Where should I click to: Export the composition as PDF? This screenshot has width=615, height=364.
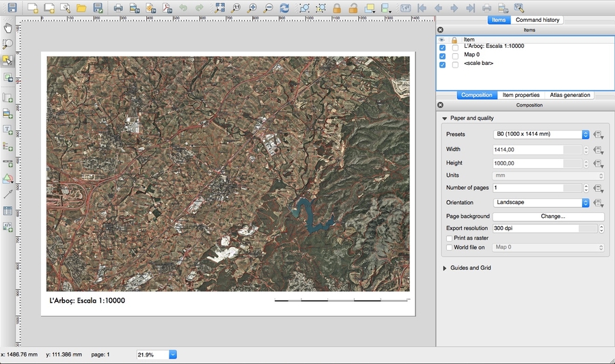tap(167, 8)
